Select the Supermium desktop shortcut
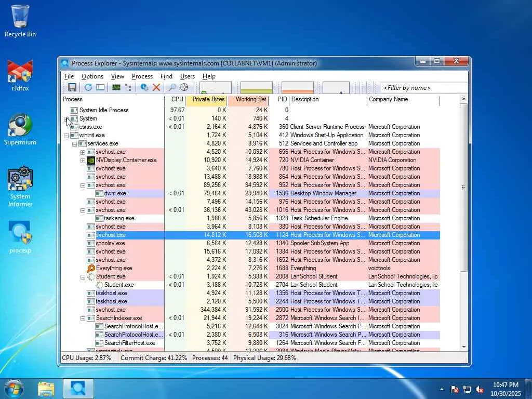The image size is (532, 399). pos(20,129)
